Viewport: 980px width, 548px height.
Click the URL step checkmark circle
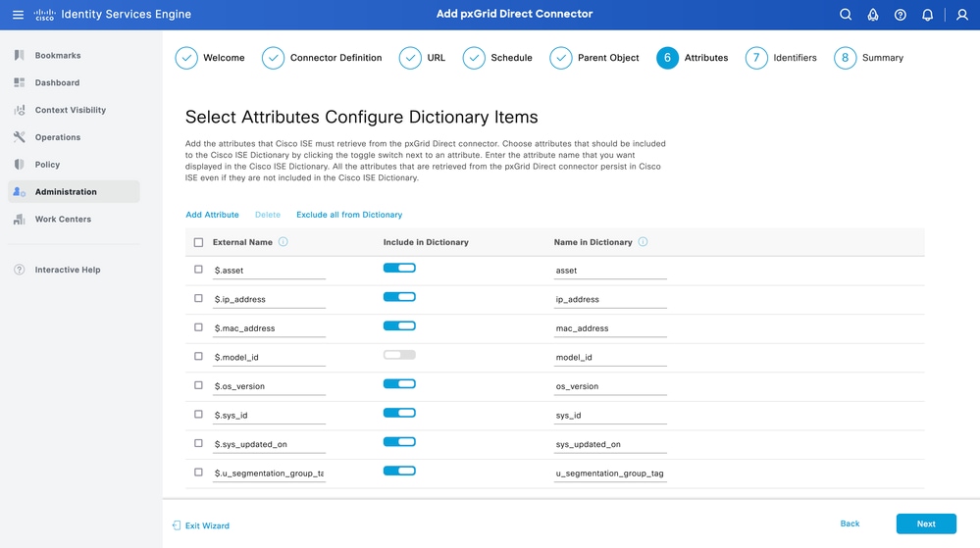[x=410, y=58]
